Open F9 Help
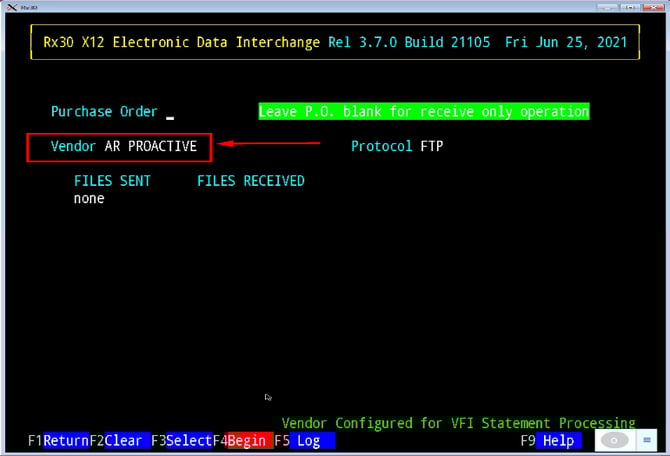Viewport: 670px width, 456px height. pos(557,440)
